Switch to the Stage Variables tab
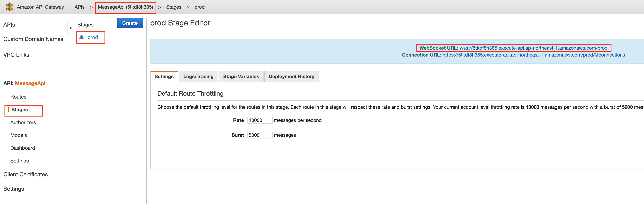The width and height of the screenshot is (644, 204). 241,76
